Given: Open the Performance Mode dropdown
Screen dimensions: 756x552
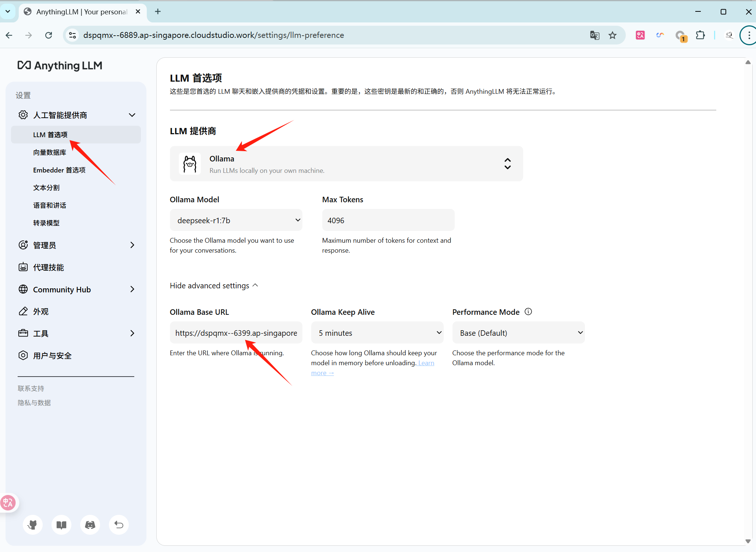Looking at the screenshot, I should point(518,333).
